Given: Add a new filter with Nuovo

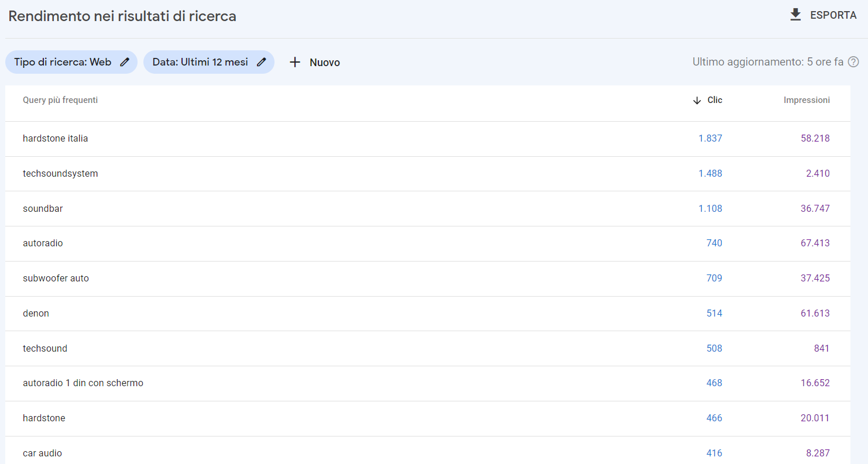Looking at the screenshot, I should tap(314, 62).
